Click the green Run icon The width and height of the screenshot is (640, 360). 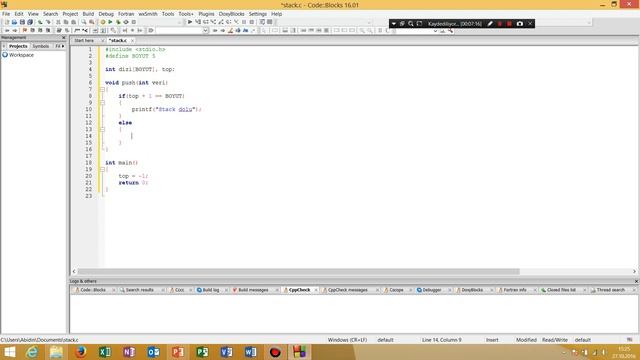pyautogui.click(x=110, y=22)
